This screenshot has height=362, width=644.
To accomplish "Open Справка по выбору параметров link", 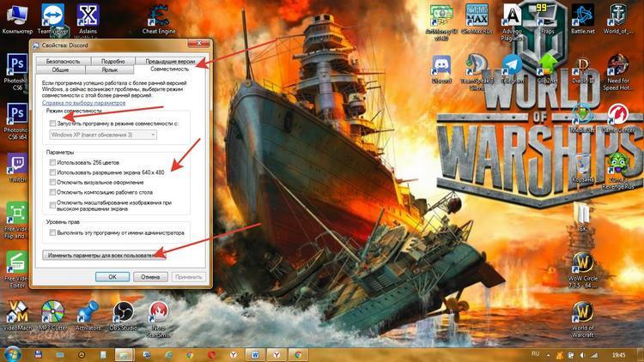I will [x=84, y=103].
